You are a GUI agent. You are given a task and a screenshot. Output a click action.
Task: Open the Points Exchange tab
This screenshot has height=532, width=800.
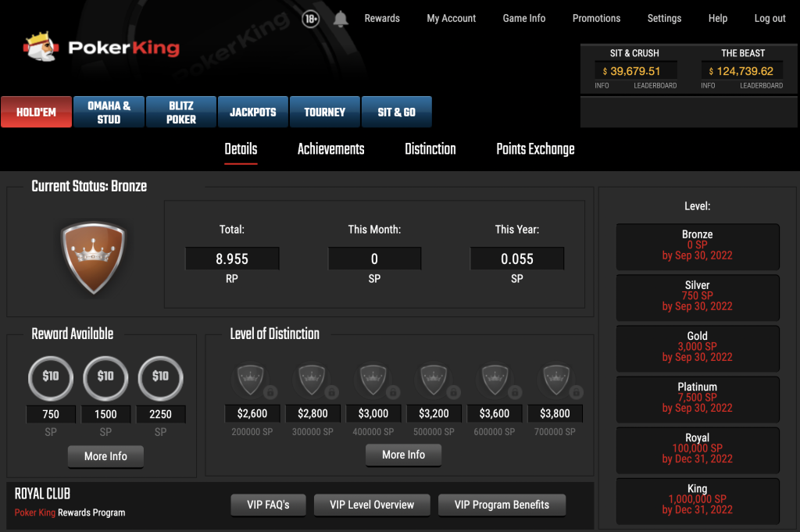click(535, 149)
